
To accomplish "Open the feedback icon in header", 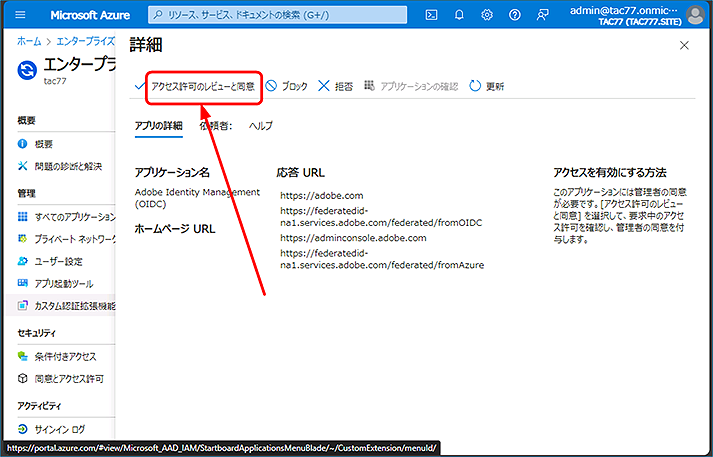I will point(542,15).
